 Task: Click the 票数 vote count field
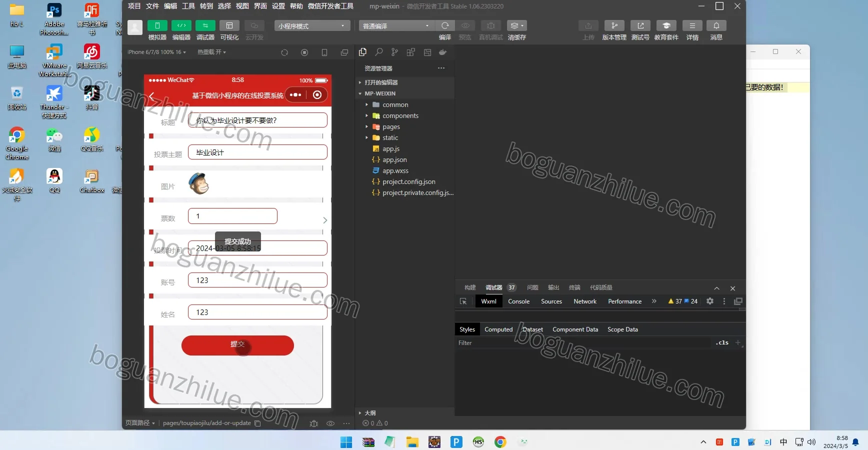tap(232, 216)
